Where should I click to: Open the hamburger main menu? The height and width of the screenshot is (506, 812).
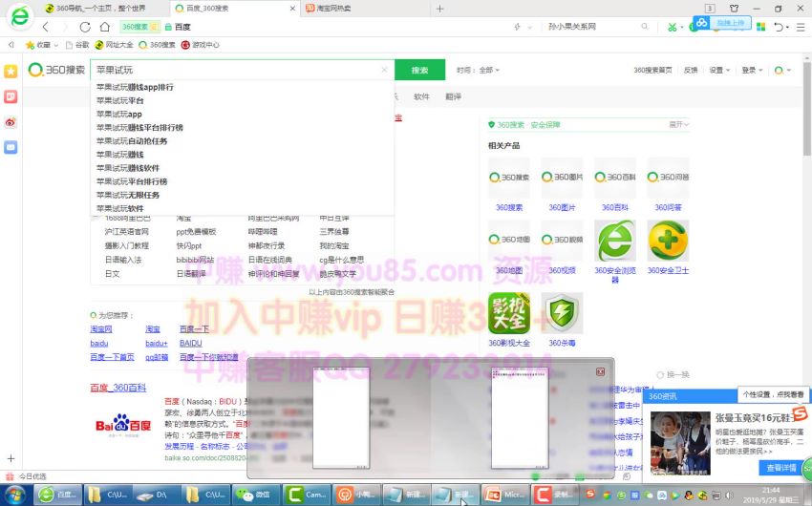tap(801, 27)
